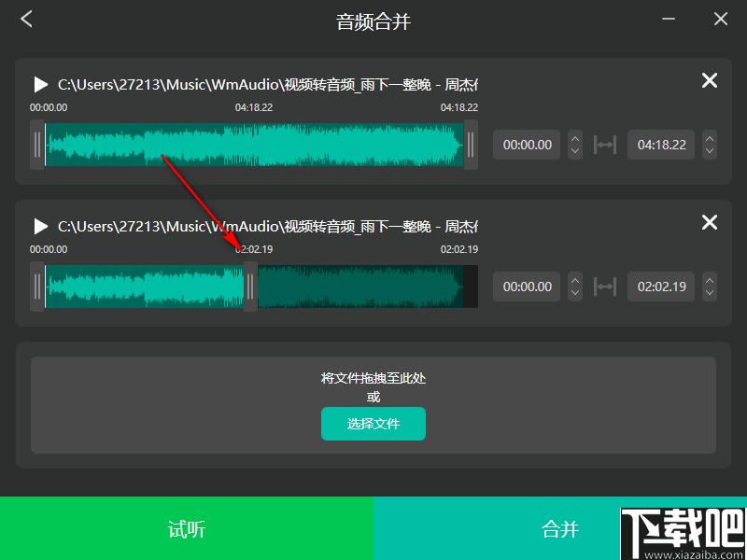This screenshot has height=560, width=747.
Task: Click first track's right trim handle
Action: click(471, 145)
